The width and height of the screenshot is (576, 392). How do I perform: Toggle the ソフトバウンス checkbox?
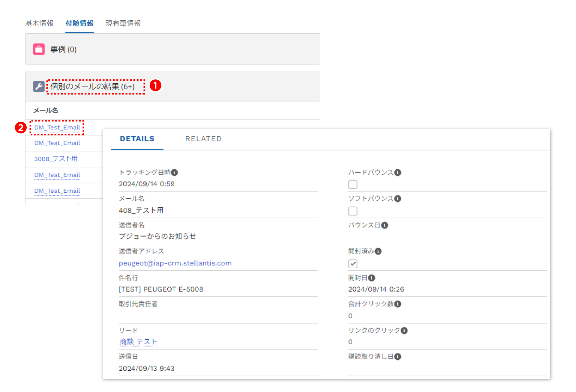coord(353,211)
